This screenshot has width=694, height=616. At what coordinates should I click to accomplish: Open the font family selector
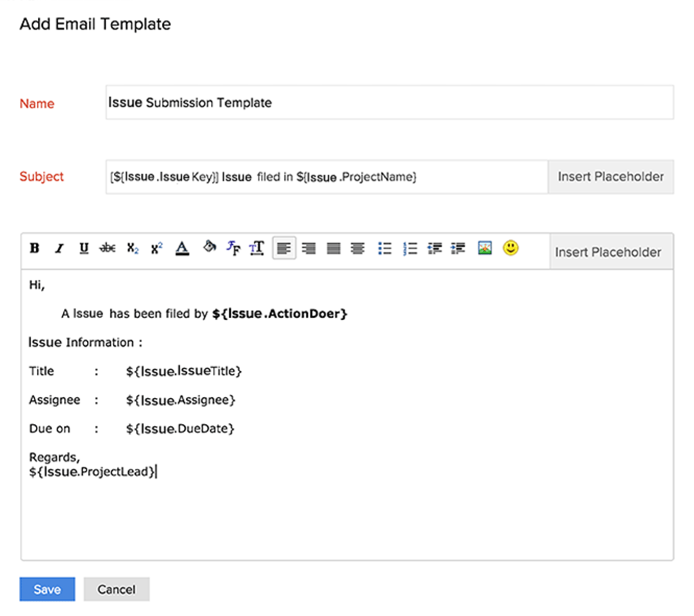(x=233, y=248)
